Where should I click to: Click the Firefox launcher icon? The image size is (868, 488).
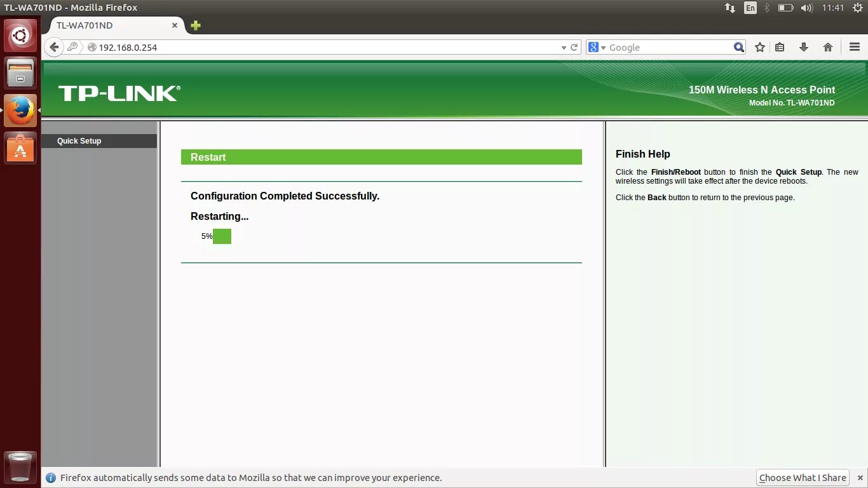[x=20, y=111]
